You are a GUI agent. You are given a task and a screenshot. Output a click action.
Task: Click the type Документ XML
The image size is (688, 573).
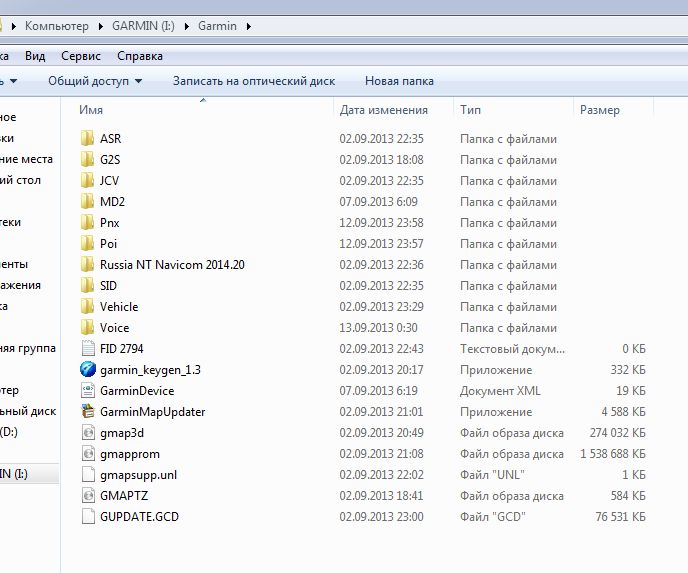(x=500, y=391)
